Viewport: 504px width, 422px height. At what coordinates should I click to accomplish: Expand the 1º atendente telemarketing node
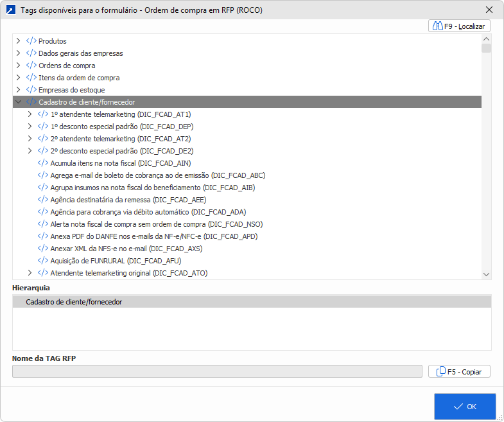[30, 114]
